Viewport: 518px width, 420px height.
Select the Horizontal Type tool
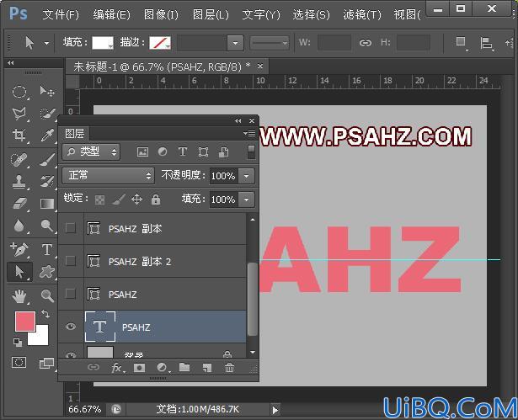pyautogui.click(x=47, y=249)
